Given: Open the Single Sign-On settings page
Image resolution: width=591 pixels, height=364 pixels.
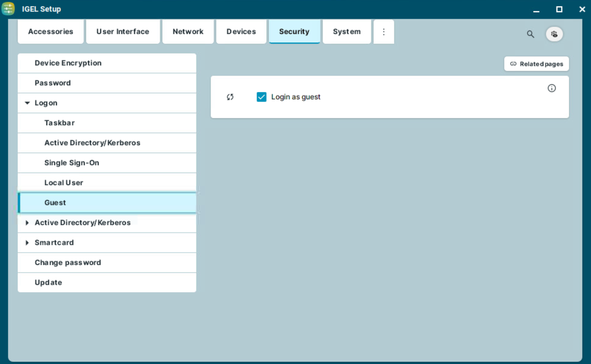Looking at the screenshot, I should pyautogui.click(x=71, y=163).
